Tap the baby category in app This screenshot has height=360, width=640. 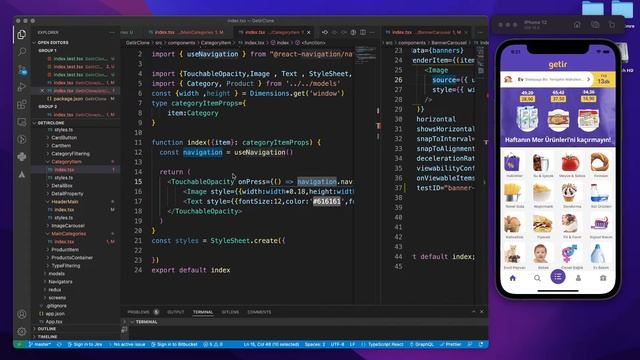(541, 256)
